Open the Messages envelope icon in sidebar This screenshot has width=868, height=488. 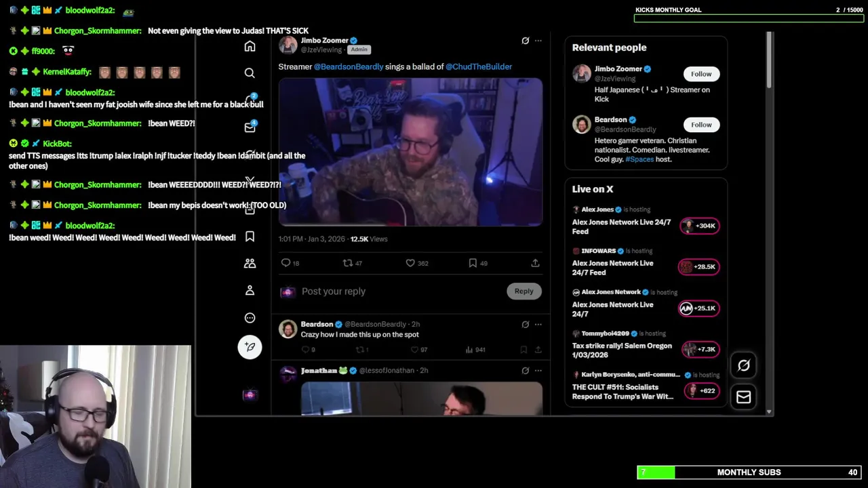point(250,127)
